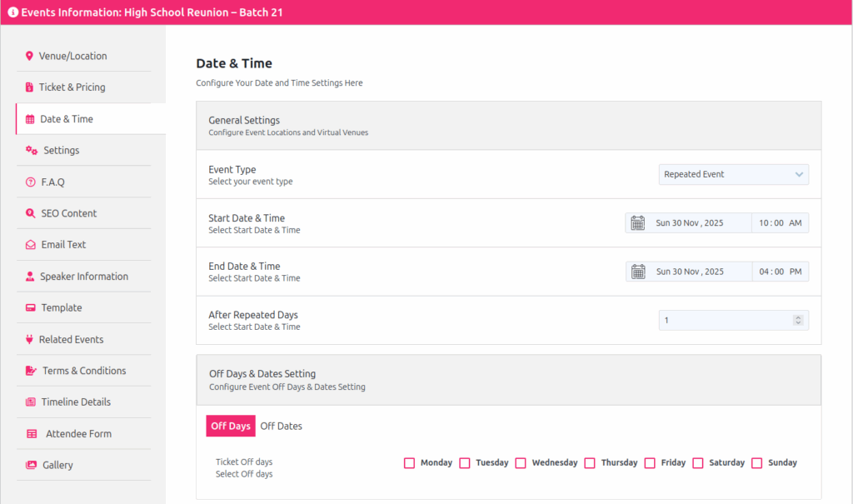Click the Ticket & Pricing icon
Screen dimensions: 853x504
[x=29, y=87]
